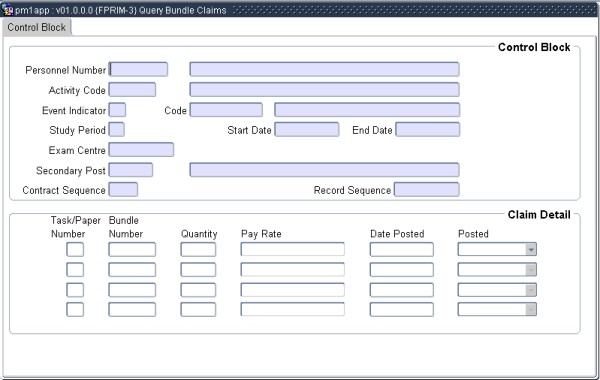Focus the End Date field
This screenshot has width=600, height=380.
click(x=427, y=129)
